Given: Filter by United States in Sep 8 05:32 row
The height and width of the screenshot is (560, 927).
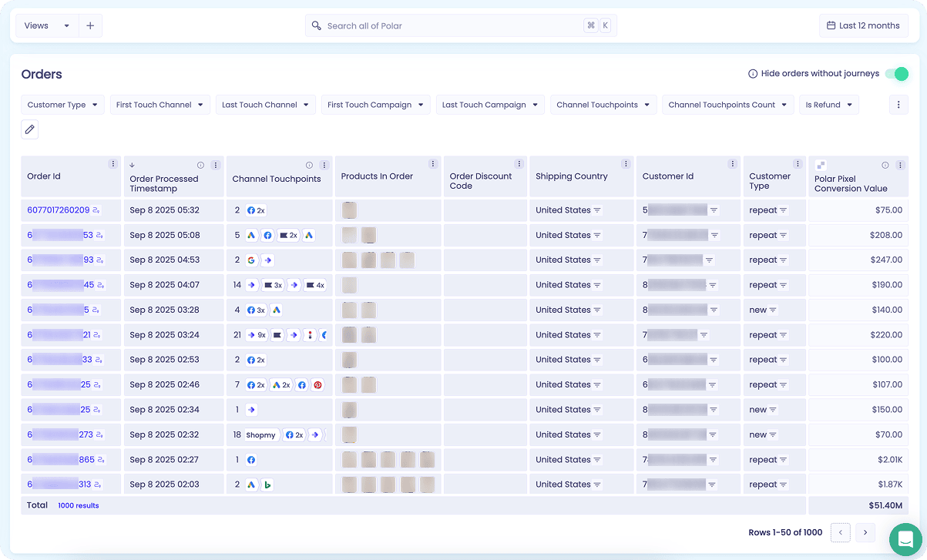Looking at the screenshot, I should click(597, 210).
